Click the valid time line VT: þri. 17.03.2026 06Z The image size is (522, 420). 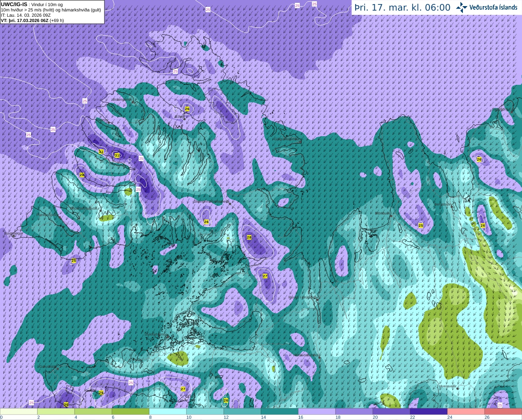(32, 20)
